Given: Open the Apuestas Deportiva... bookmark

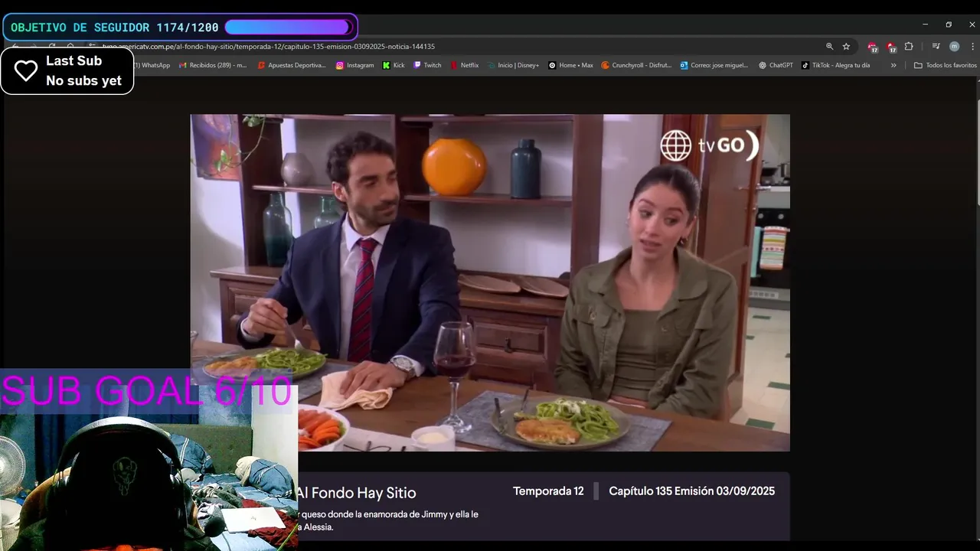Looking at the screenshot, I should tap(292, 65).
